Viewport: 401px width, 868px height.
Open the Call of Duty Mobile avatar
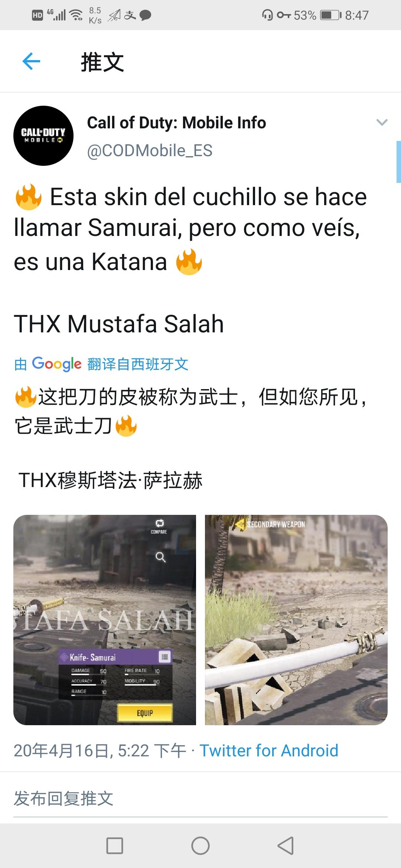43,136
